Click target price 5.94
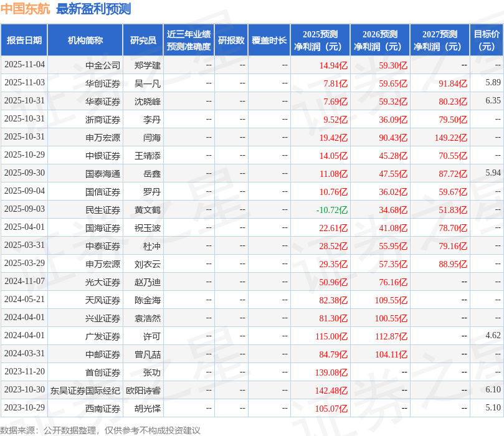The image size is (504, 436). tap(493, 173)
